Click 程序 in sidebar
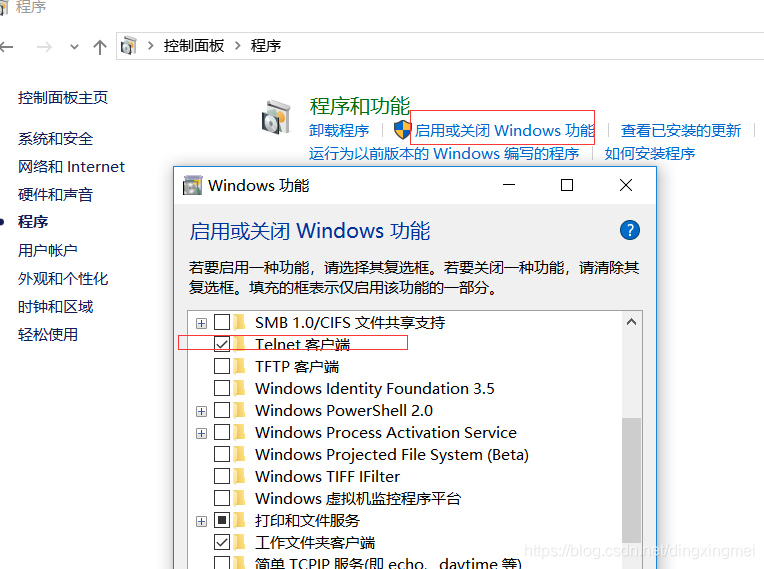764x569 pixels. point(33,222)
